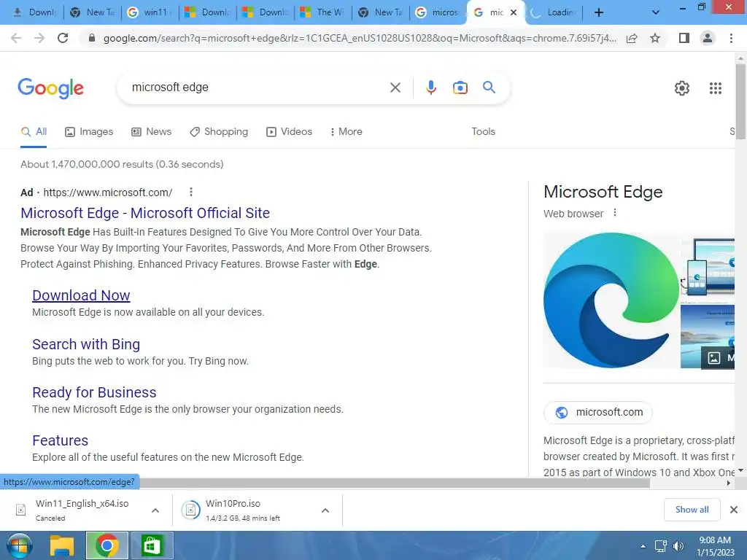The height and width of the screenshot is (560, 747).
Task: Open Chrome's three-dot menu
Action: point(731,38)
